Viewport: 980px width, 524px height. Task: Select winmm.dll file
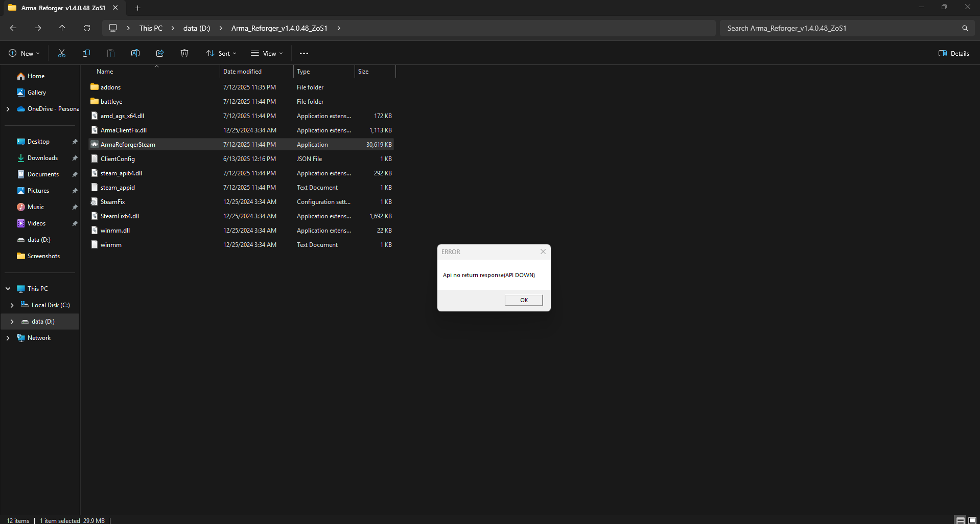(x=241, y=231)
